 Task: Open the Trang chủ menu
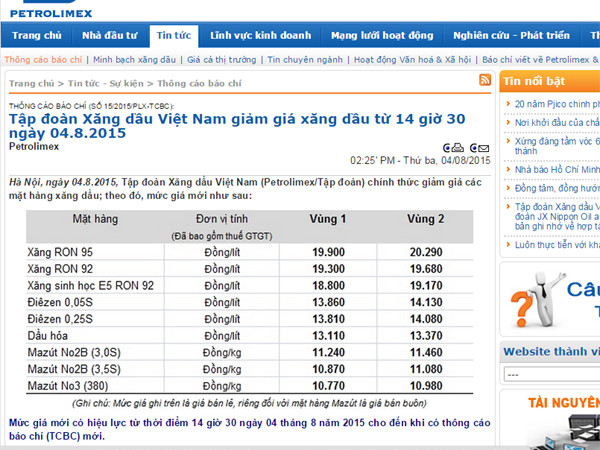(x=37, y=36)
